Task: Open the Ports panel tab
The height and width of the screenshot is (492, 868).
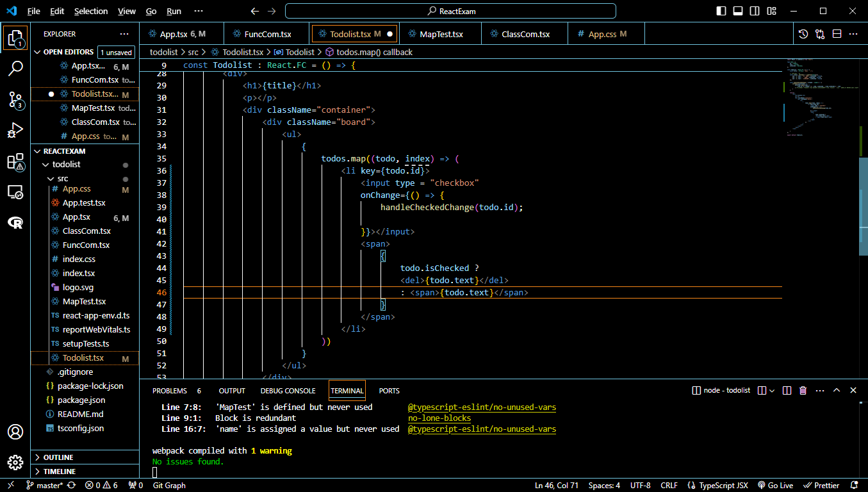Action: coord(389,390)
